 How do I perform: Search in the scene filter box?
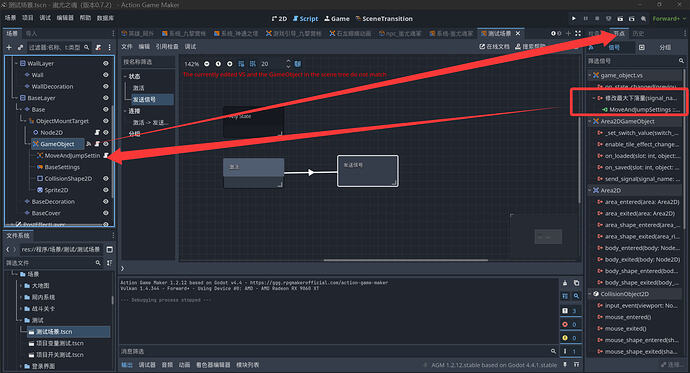pyautogui.click(x=59, y=47)
